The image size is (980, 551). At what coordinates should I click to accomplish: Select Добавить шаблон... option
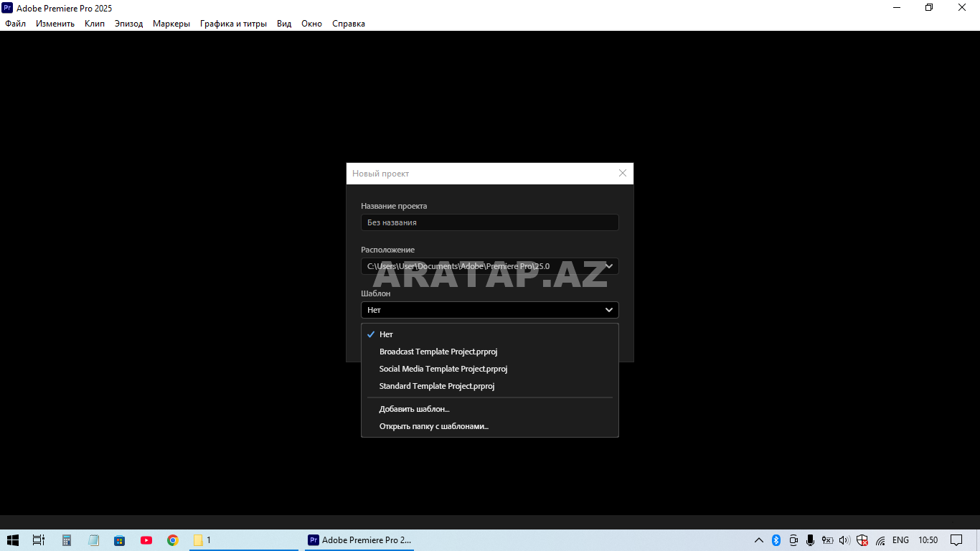(x=489, y=409)
